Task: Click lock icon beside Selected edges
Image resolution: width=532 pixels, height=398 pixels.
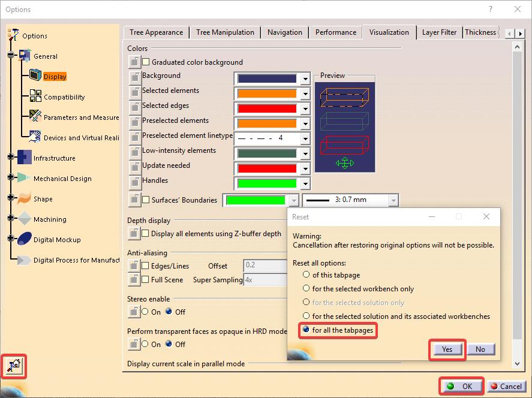Action: click(135, 107)
